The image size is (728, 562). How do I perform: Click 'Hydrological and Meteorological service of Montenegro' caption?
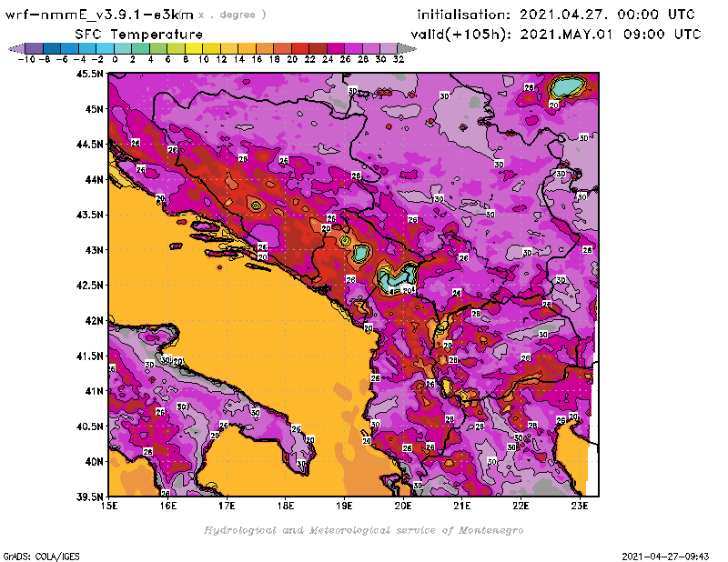click(x=363, y=530)
